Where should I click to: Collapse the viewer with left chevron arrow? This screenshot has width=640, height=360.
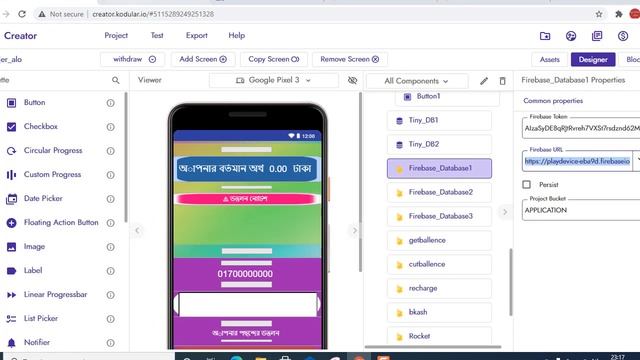[x=138, y=231]
